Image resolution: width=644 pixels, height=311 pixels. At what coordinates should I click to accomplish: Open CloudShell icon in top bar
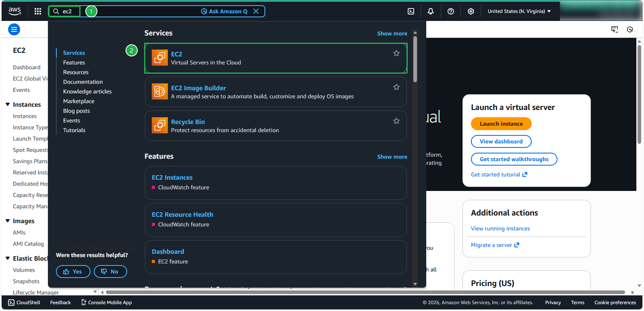(x=411, y=11)
